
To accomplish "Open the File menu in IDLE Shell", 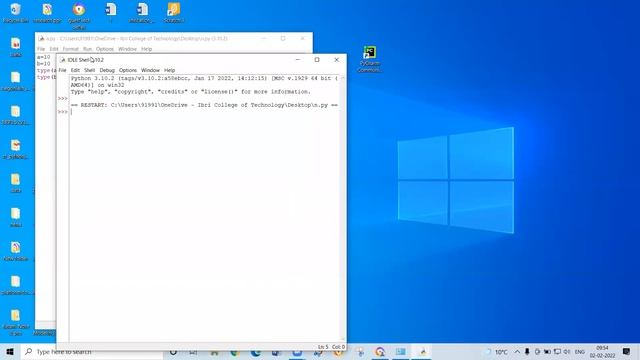I will click(x=62, y=70).
